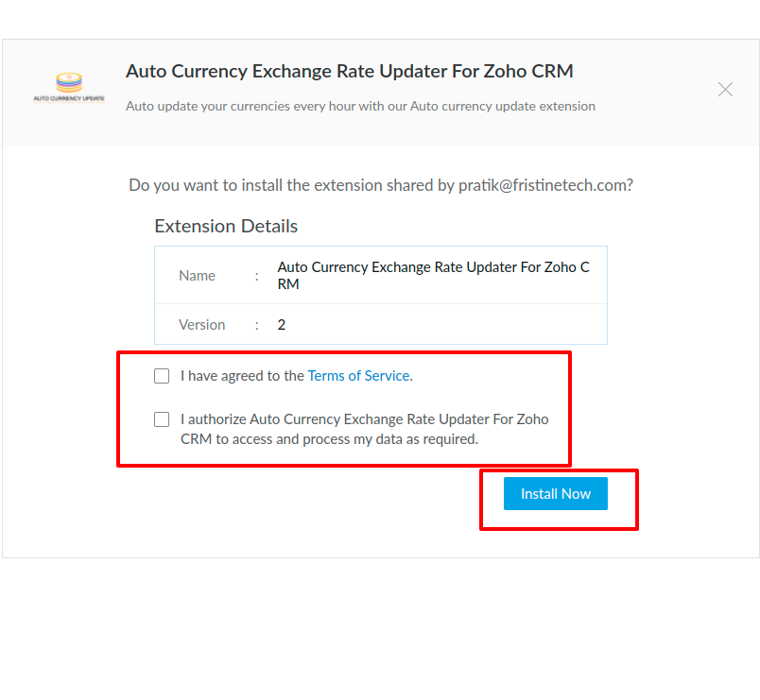Click the Install Now button
This screenshot has height=700, width=760.
click(x=556, y=494)
